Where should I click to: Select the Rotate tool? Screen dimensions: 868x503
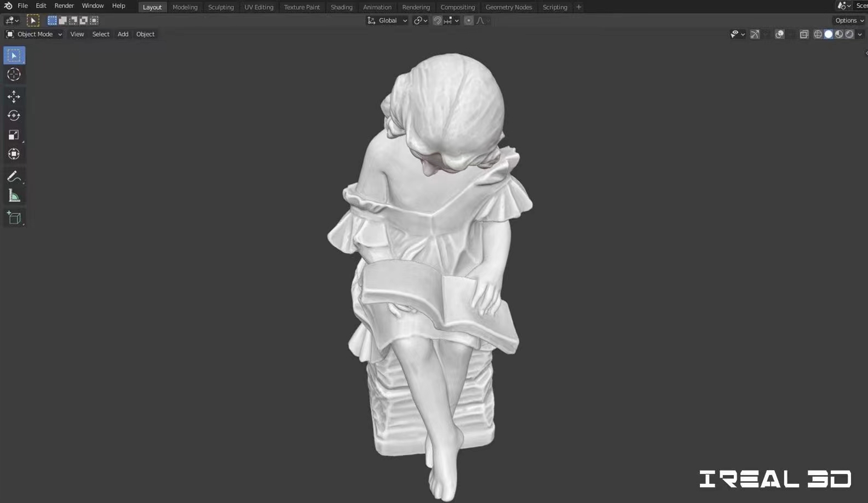pyautogui.click(x=14, y=115)
